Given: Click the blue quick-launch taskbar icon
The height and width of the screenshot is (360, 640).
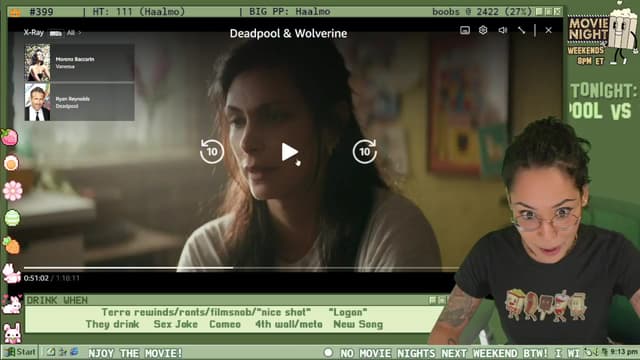Looking at the screenshot, I should [x=74, y=352].
